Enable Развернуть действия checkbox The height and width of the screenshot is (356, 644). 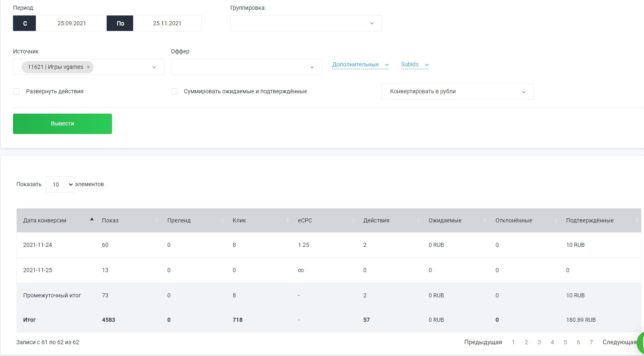(16, 92)
